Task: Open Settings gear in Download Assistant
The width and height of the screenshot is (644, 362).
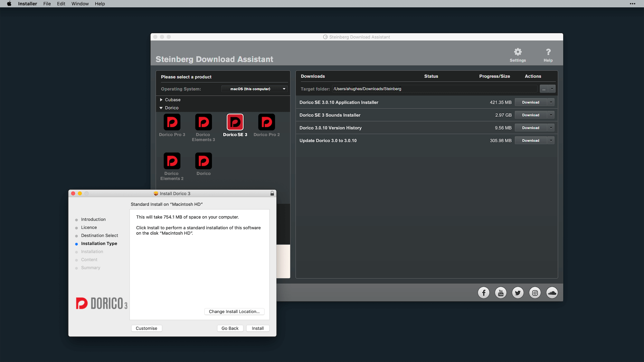Action: pos(517,55)
